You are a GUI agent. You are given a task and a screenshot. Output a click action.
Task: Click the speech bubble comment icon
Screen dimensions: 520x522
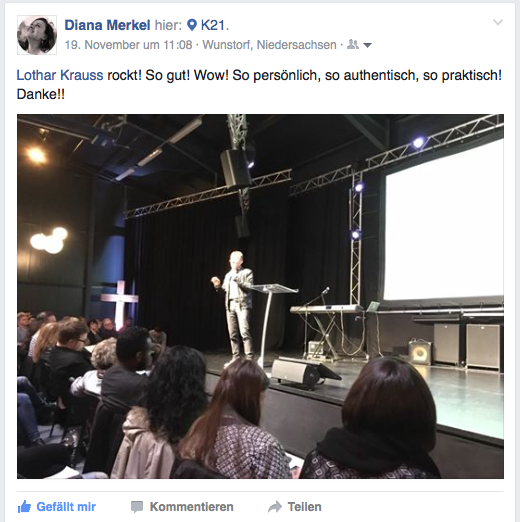[x=137, y=507]
